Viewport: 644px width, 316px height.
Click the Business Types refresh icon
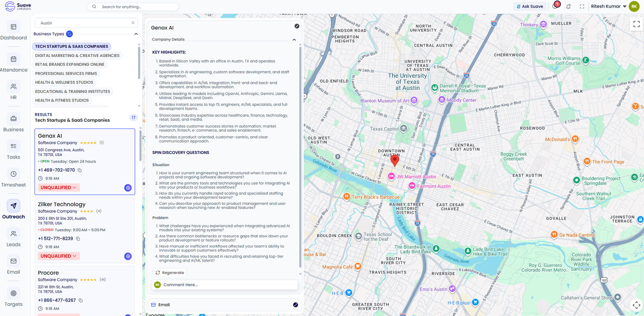point(69,34)
